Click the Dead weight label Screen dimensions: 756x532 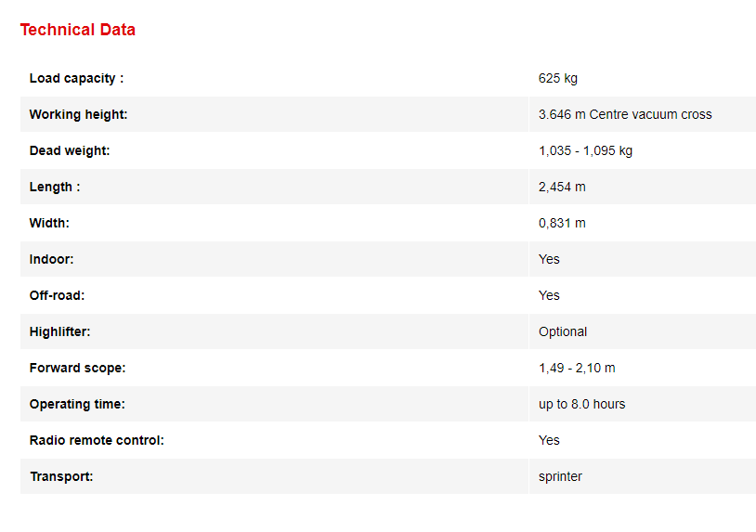point(70,151)
